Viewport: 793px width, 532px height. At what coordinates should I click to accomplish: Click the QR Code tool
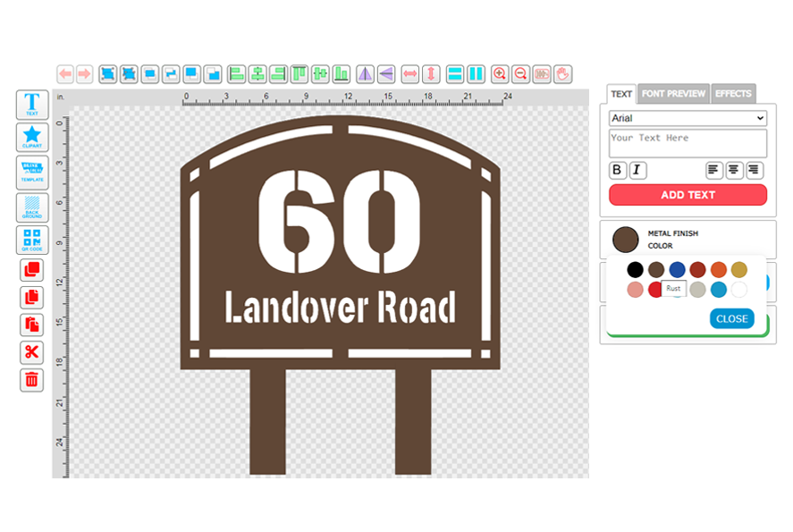coord(32,241)
